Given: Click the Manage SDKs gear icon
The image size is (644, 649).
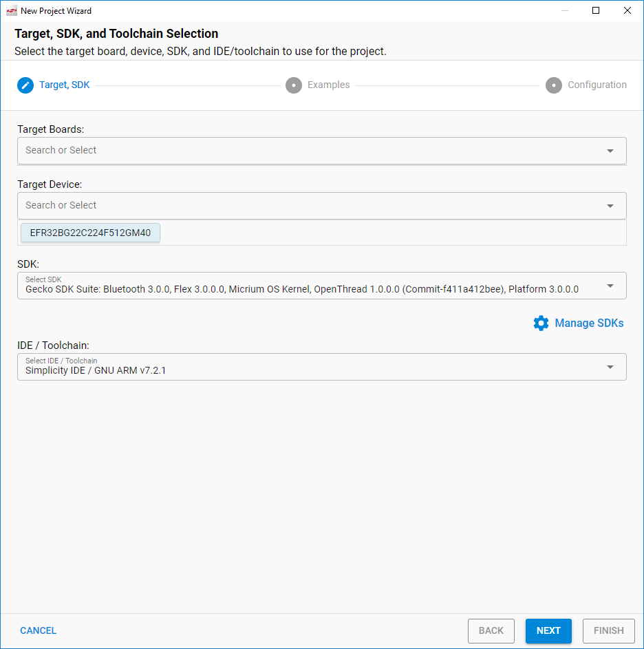Looking at the screenshot, I should [x=541, y=323].
